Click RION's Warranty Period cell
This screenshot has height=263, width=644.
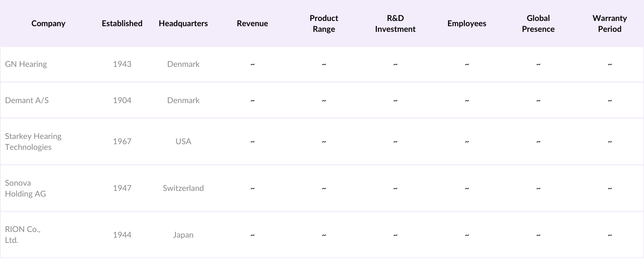[x=610, y=235]
